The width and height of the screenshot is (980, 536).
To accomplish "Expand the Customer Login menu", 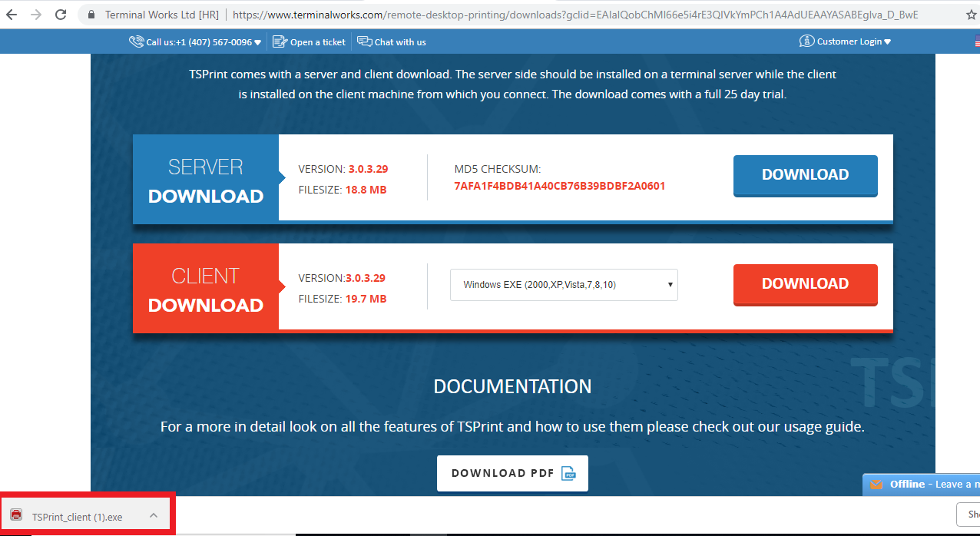I will 845,41.
